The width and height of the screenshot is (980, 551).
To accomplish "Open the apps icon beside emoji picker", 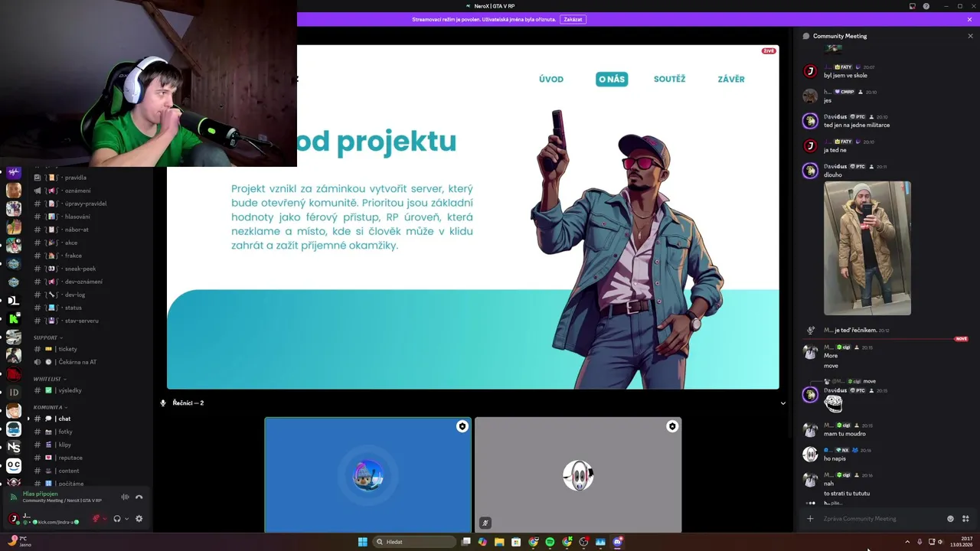I will pos(965,519).
